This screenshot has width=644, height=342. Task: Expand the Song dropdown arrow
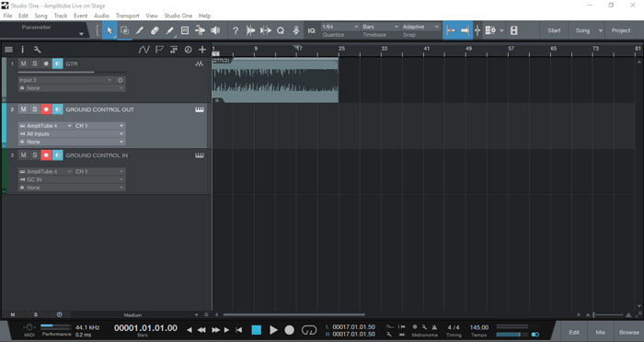coord(601,30)
